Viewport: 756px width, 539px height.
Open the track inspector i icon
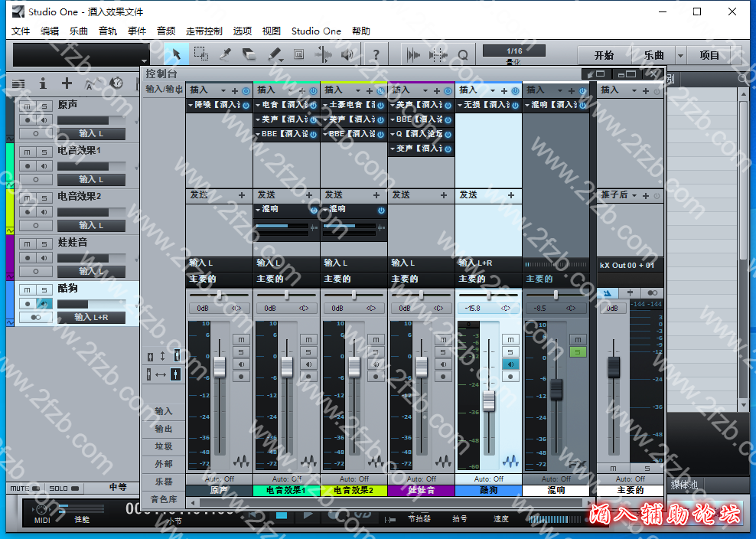(43, 83)
